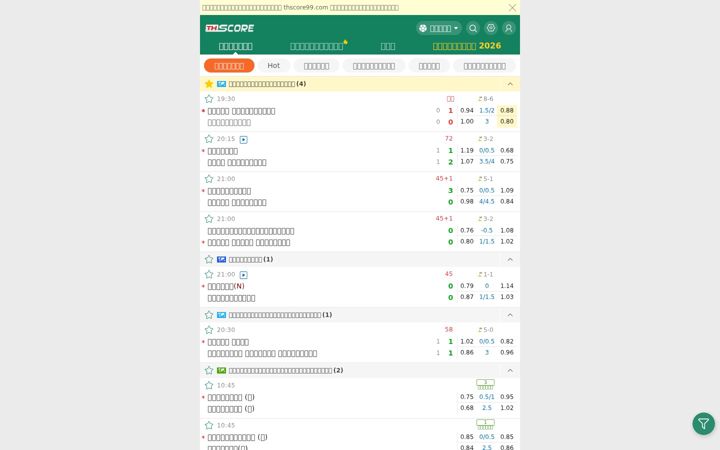Click the 1.19 odds value

(x=467, y=150)
